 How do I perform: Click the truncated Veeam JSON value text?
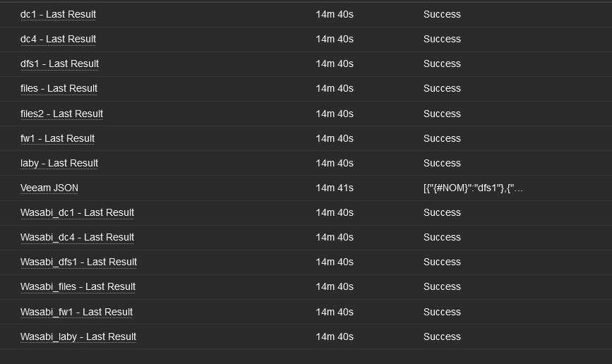coord(473,188)
